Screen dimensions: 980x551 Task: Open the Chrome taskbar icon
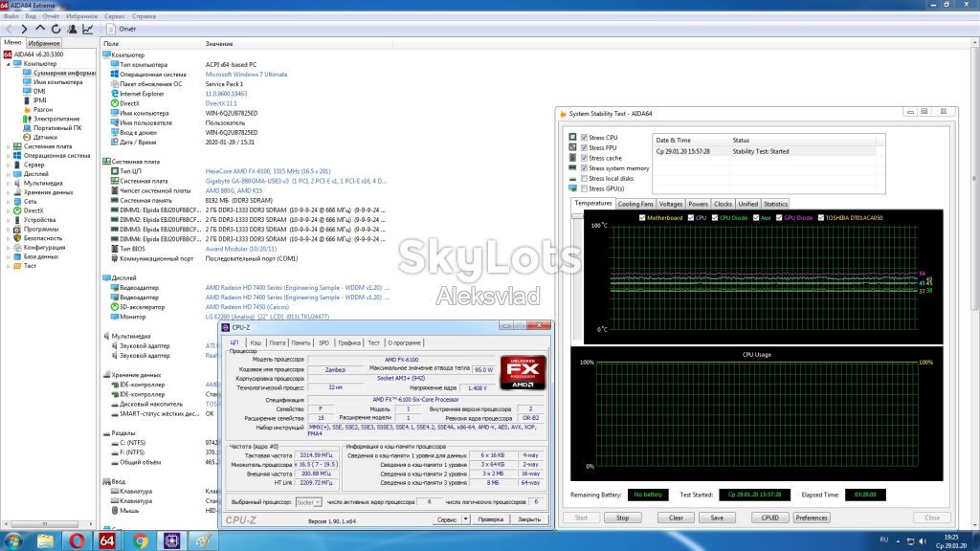tap(140, 540)
